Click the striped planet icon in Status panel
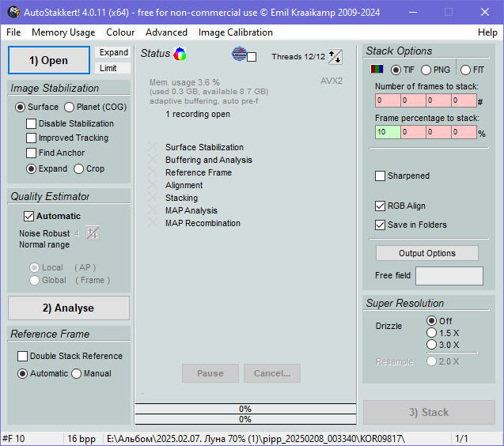The image size is (504, 446). (239, 55)
